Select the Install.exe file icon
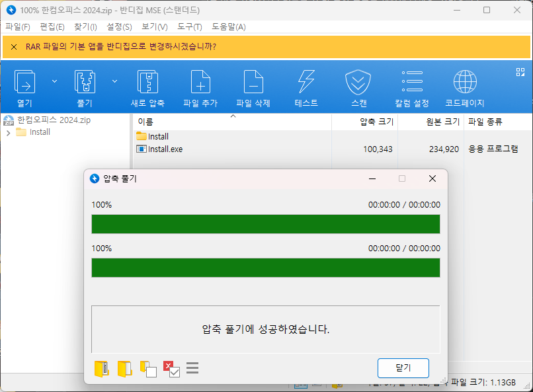The width and height of the screenshot is (533, 392). coord(141,149)
